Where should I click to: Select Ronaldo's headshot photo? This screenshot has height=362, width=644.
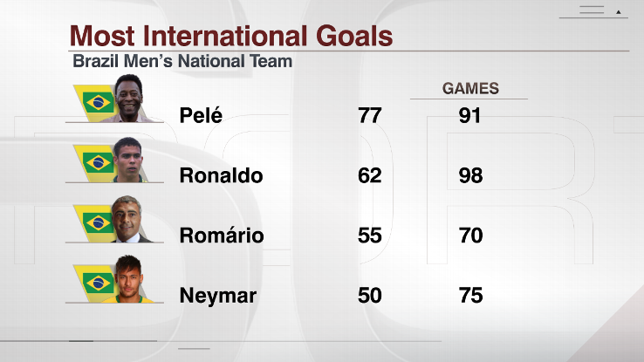[x=128, y=160]
